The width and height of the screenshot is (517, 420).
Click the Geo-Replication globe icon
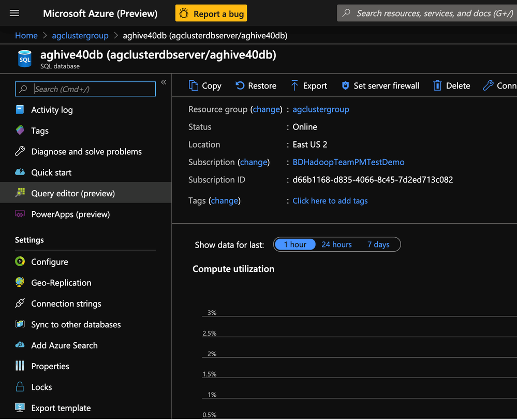coord(20,283)
